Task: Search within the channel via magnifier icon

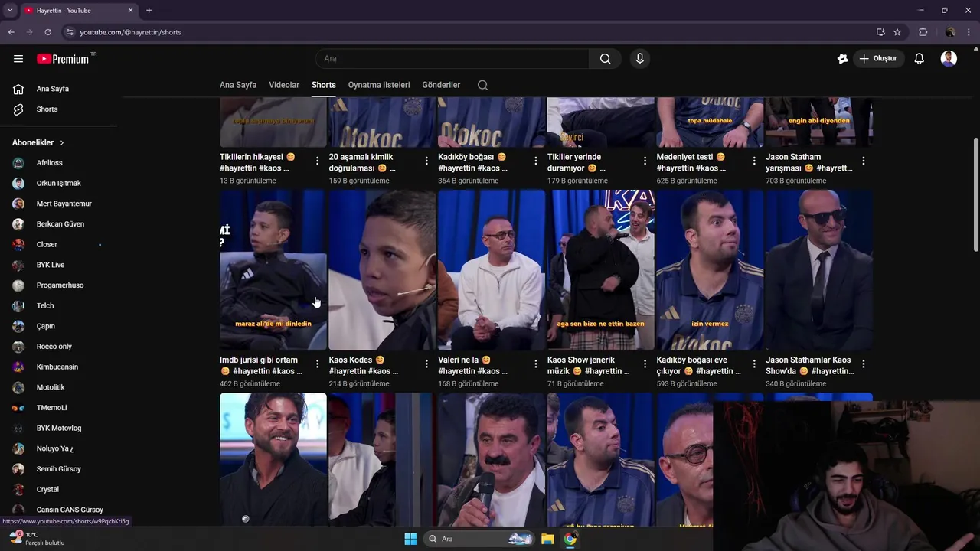Action: [482, 85]
